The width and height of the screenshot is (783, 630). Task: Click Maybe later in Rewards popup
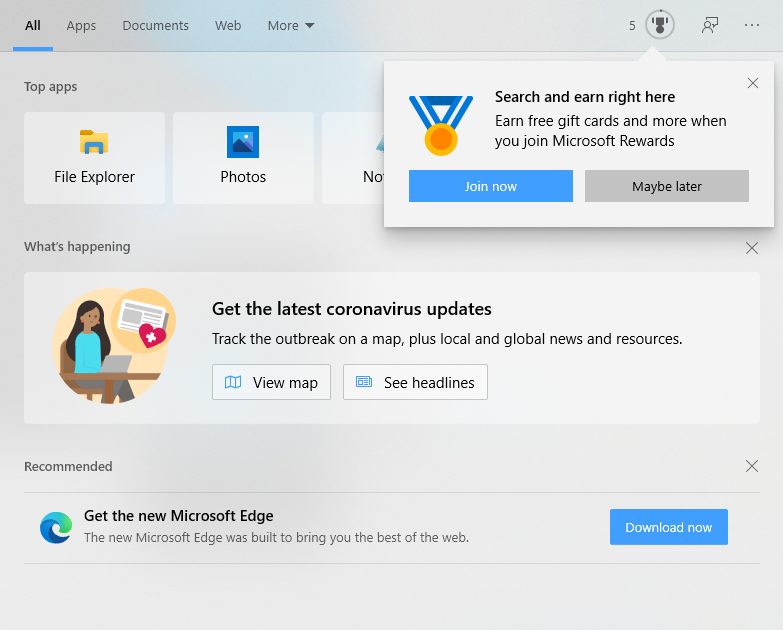click(x=667, y=186)
